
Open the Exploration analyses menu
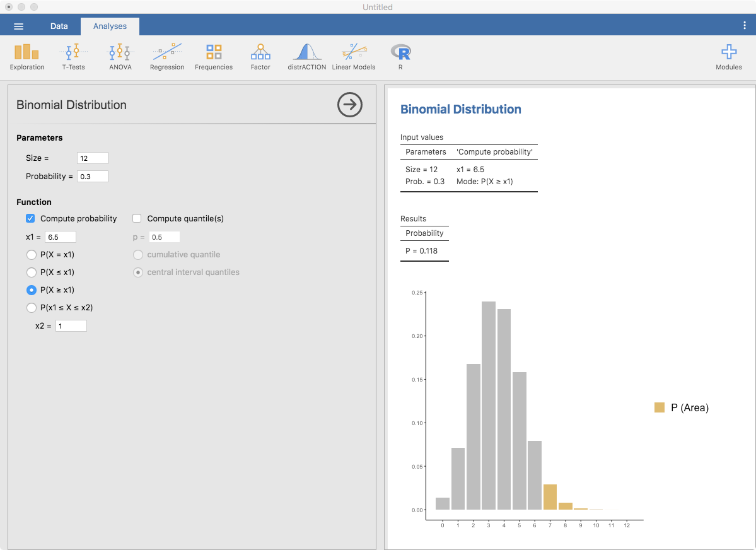[x=27, y=56]
